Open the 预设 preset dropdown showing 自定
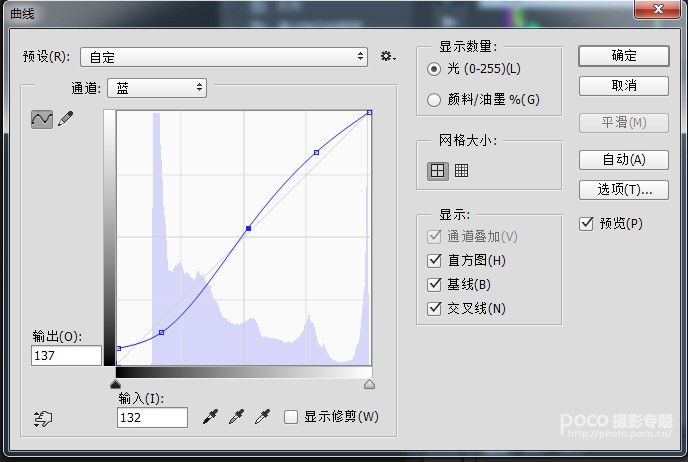 [x=224, y=57]
